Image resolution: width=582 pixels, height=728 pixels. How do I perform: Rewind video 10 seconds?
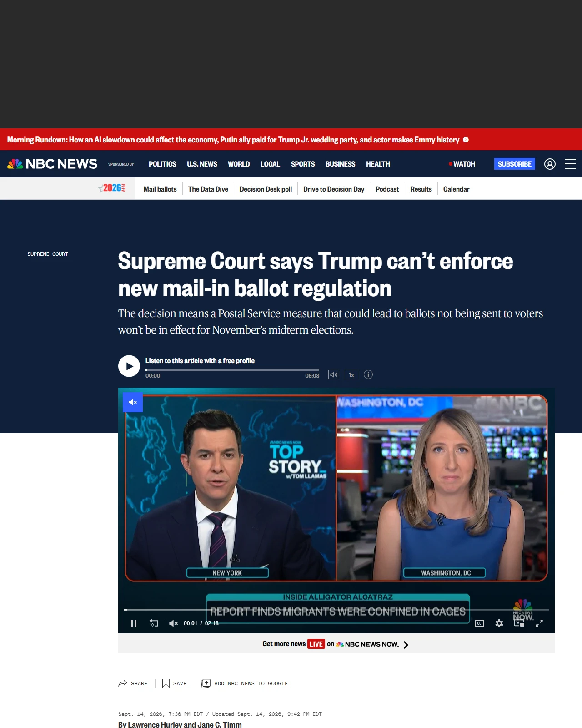pyautogui.click(x=154, y=623)
